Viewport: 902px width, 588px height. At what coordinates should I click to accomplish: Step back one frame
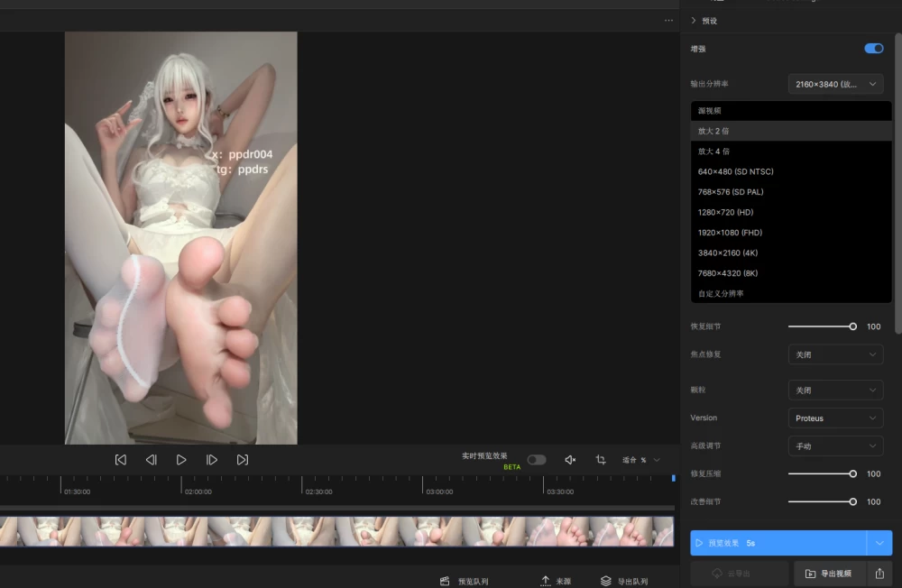(x=152, y=460)
